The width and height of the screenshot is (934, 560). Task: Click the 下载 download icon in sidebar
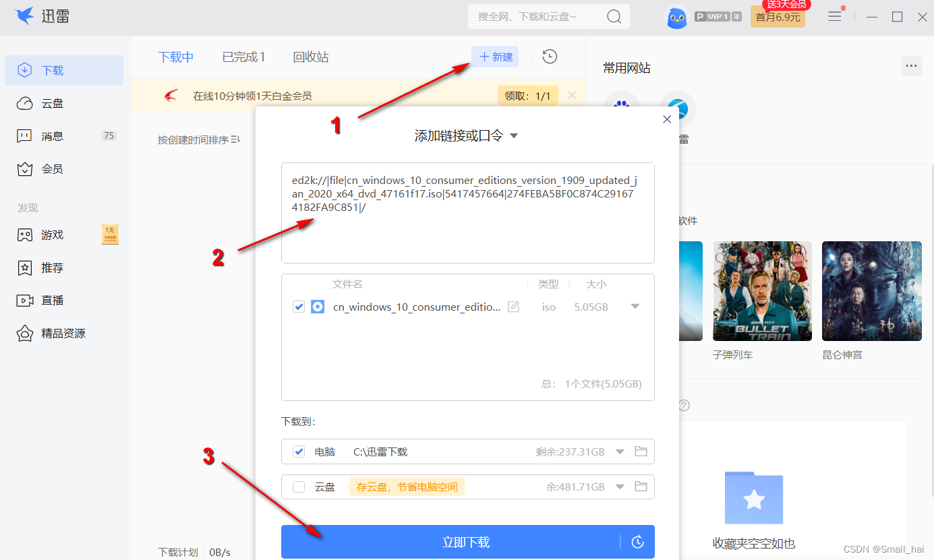pyautogui.click(x=25, y=70)
